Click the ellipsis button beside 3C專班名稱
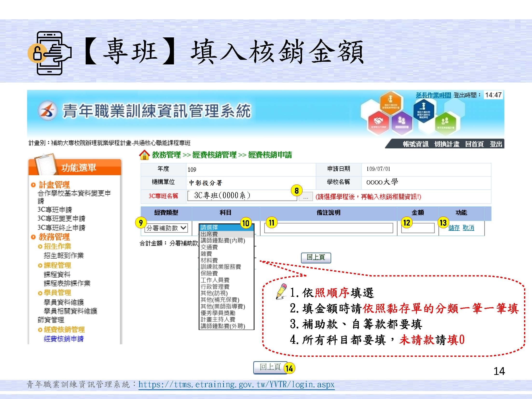532x399 pixels. click(305, 197)
